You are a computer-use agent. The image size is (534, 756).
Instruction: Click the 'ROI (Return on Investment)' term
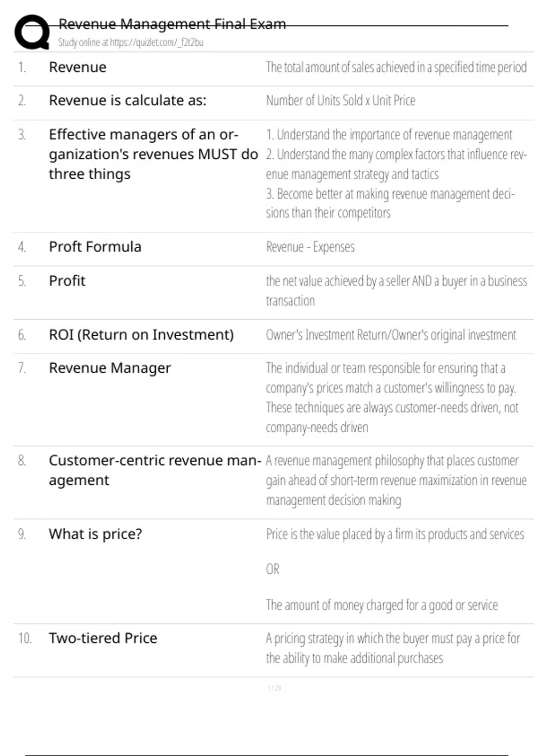pyautogui.click(x=141, y=334)
